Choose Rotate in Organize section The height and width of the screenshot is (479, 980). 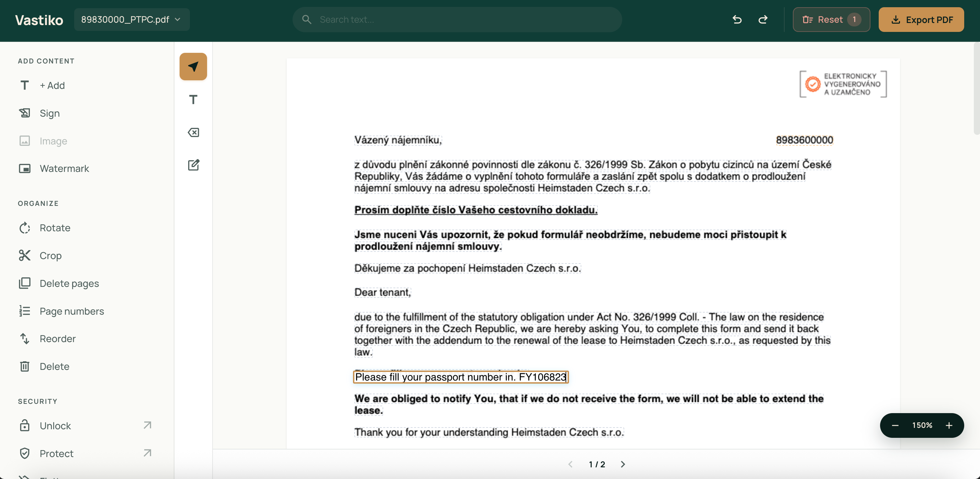tap(55, 228)
